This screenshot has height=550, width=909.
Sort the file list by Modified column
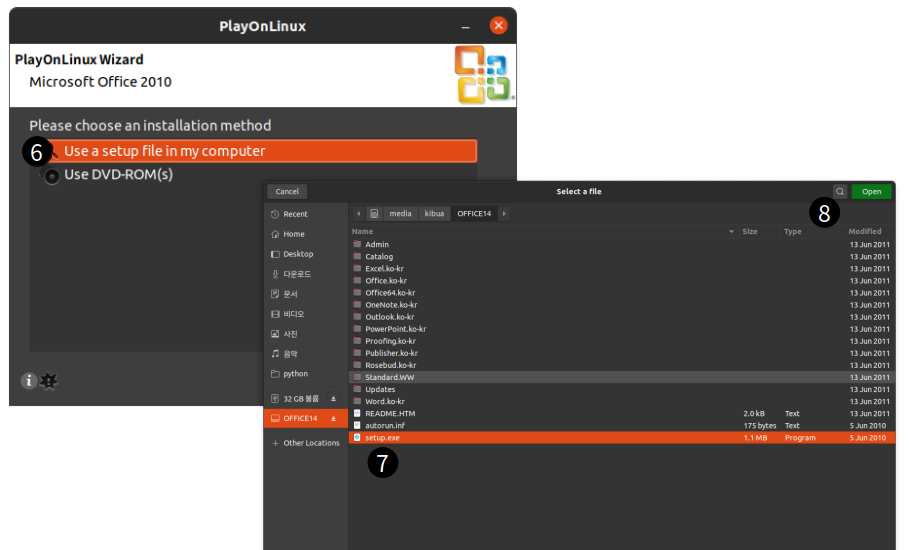point(864,231)
